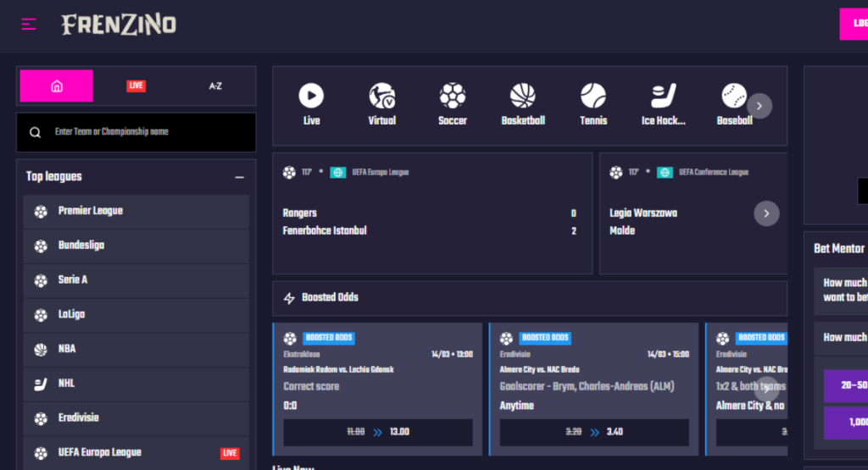This screenshot has height=470, width=868.
Task: Select the Home tab
Action: [x=57, y=86]
